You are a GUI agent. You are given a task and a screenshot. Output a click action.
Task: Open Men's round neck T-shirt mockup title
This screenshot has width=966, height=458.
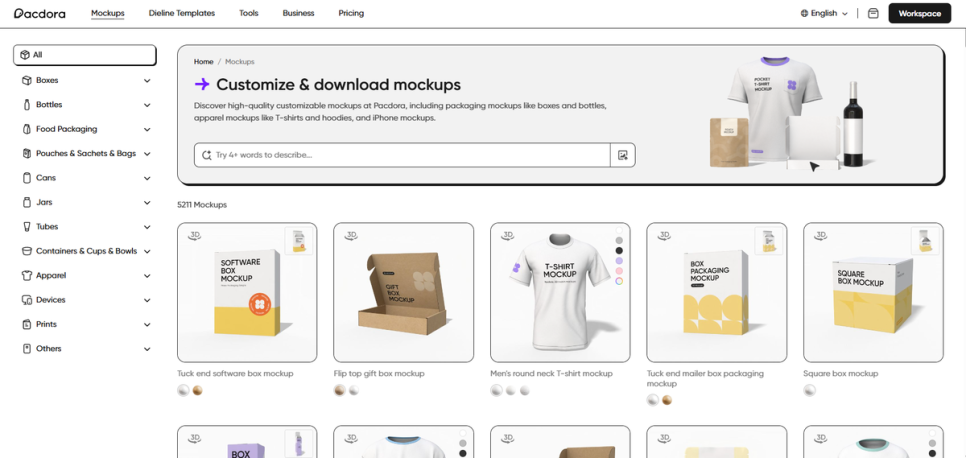click(x=551, y=374)
